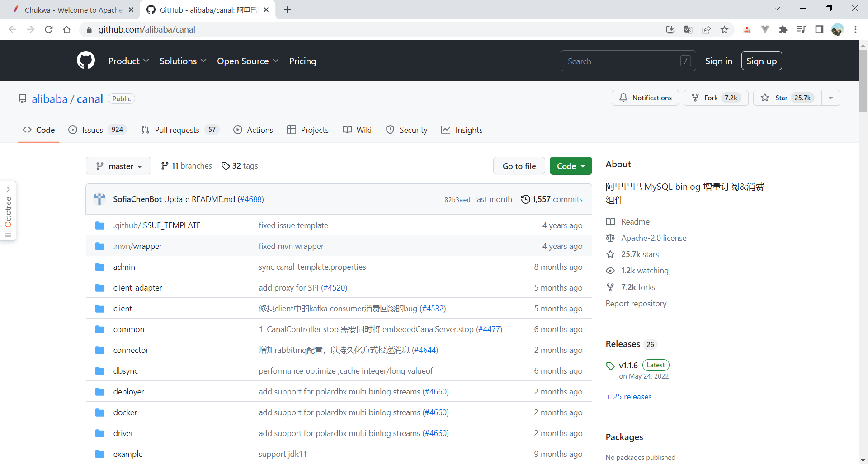Open the master branch dropdown
868x464 pixels.
[119, 166]
